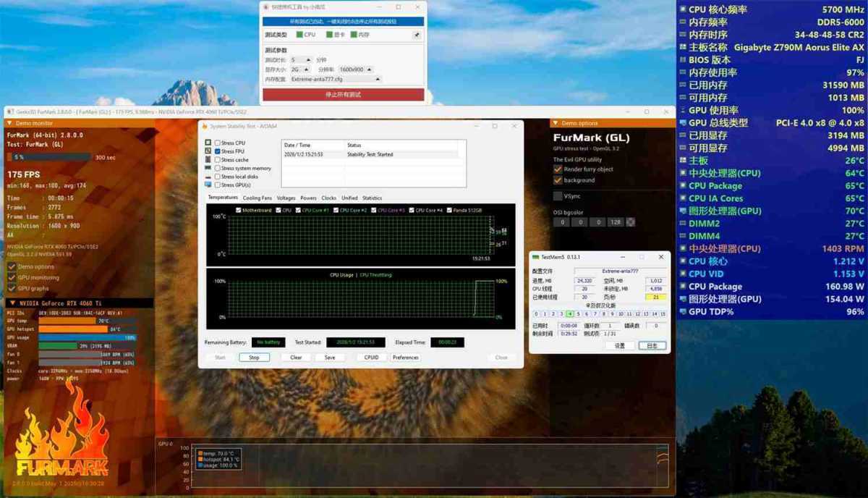Select test pattern 4 in TestMem5

(x=570, y=313)
